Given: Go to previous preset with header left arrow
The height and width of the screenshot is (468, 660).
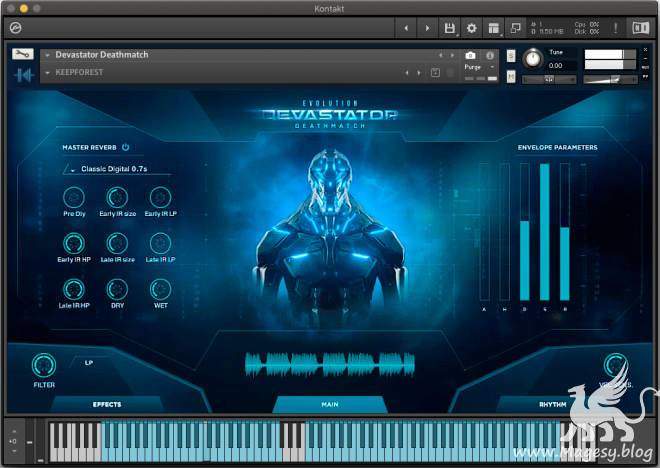Looking at the screenshot, I should 406,28.
